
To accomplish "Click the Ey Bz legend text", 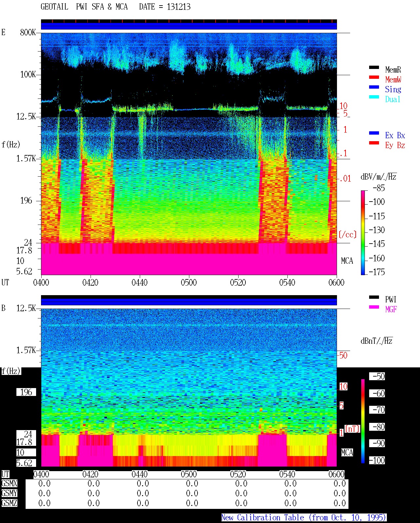I will click(x=395, y=145).
